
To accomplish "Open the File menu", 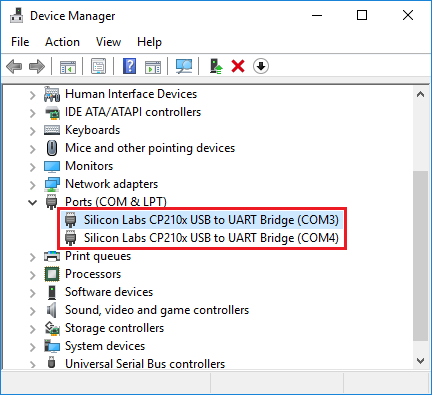I will click(20, 42).
